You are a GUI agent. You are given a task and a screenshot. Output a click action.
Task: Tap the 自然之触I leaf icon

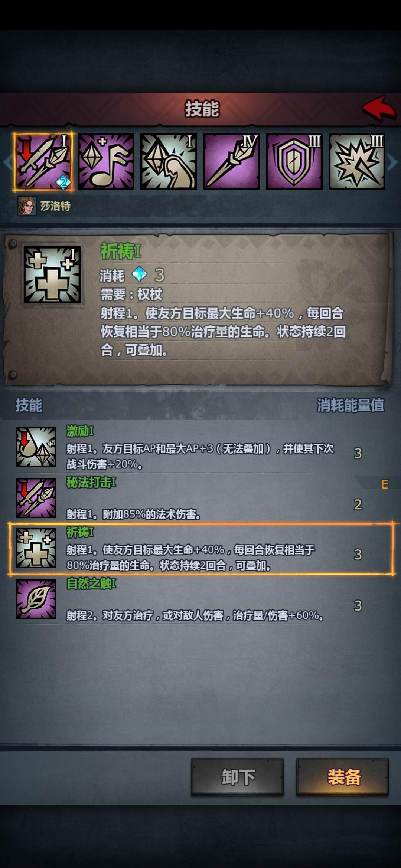click(36, 599)
